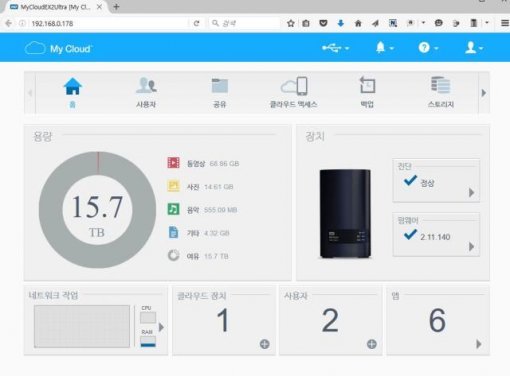Click the site info icon in address bar
The height and width of the screenshot is (376, 510).
tap(22, 23)
